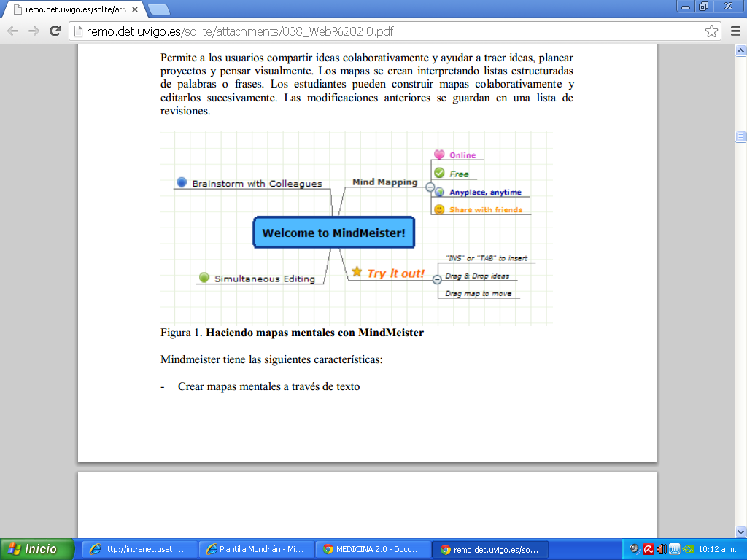Click the "Drag & Drop ideas" text
The image size is (747, 560).
[x=477, y=276]
